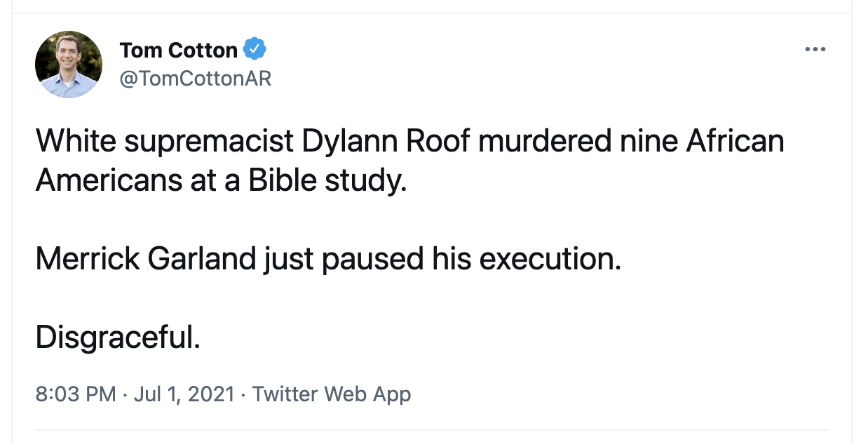Open the tweet's three-dot More menu
This screenshot has width=868, height=442.
[x=815, y=50]
